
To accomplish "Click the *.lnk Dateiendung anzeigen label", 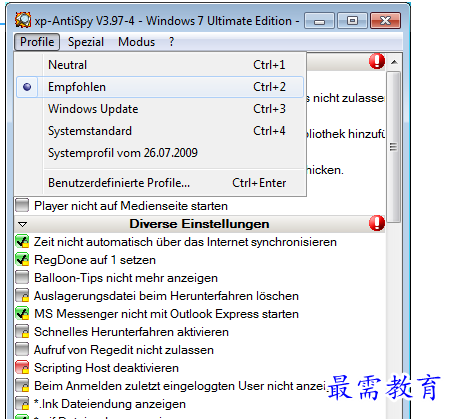I will coord(110,404).
